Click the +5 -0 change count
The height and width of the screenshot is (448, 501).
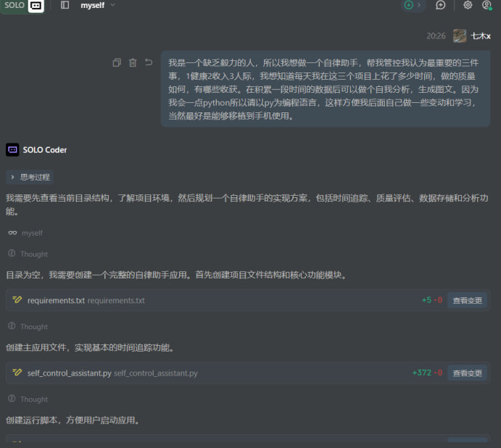click(x=432, y=300)
